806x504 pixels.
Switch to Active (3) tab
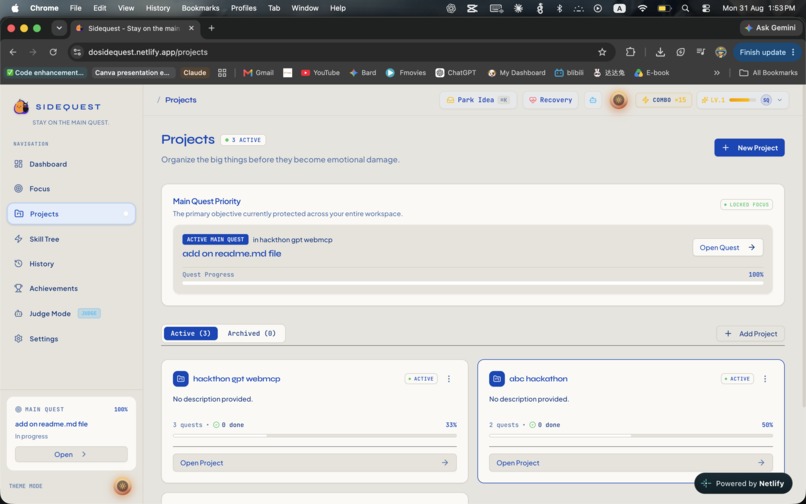191,333
